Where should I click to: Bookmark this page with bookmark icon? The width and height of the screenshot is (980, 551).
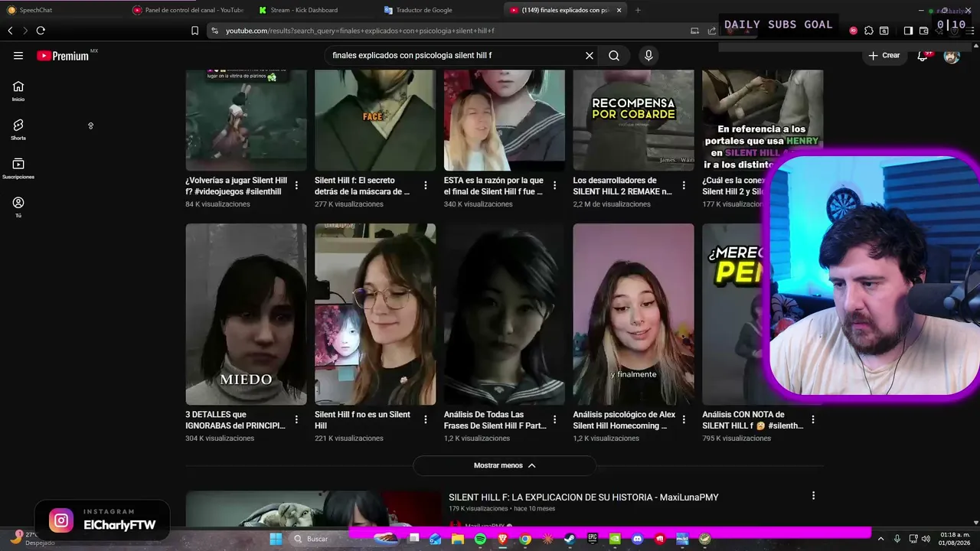point(194,31)
